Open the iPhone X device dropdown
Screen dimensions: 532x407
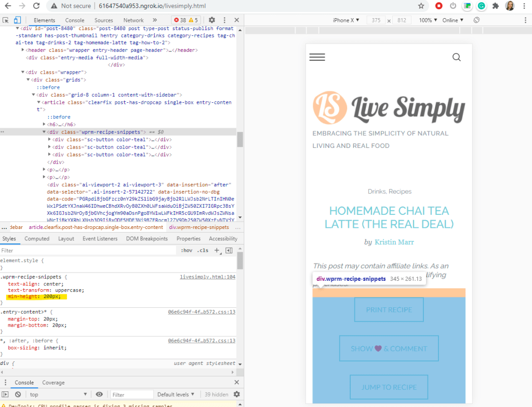[345, 20]
